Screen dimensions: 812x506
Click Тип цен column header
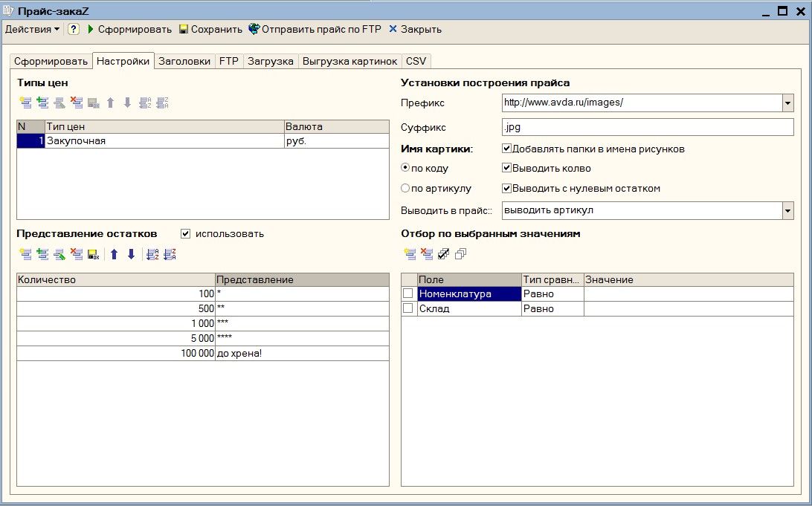(x=164, y=127)
